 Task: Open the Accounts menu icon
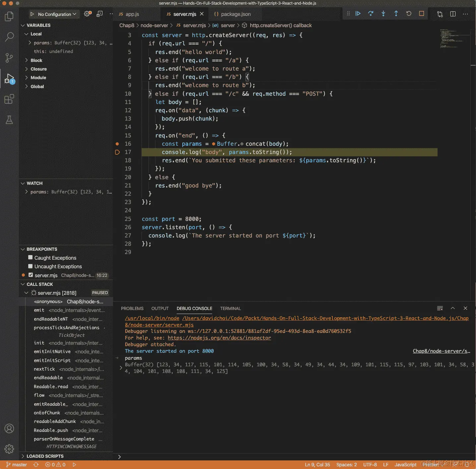[x=9, y=428]
